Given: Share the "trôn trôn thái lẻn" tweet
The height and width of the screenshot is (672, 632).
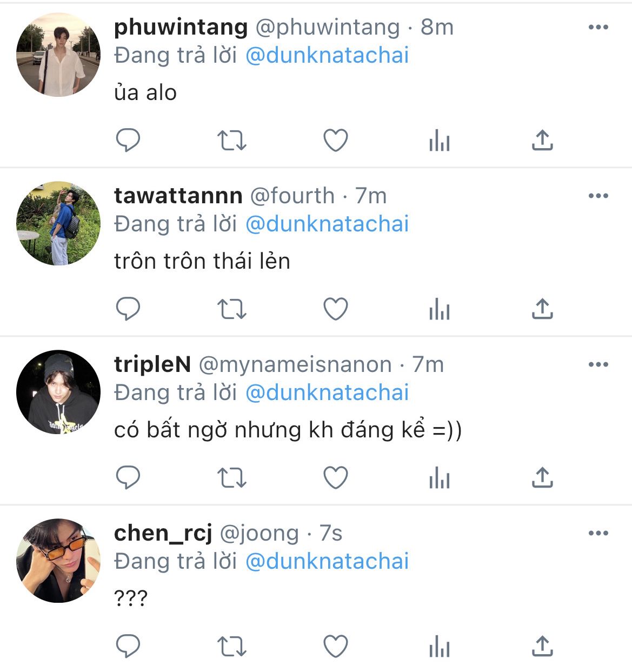Looking at the screenshot, I should 542,309.
